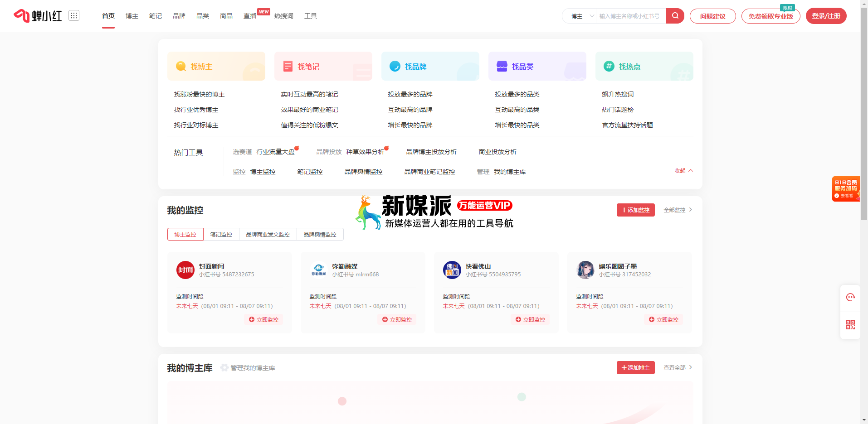Open 商业投放分析 tool
Viewport: 868px width, 424px height.
pos(498,152)
